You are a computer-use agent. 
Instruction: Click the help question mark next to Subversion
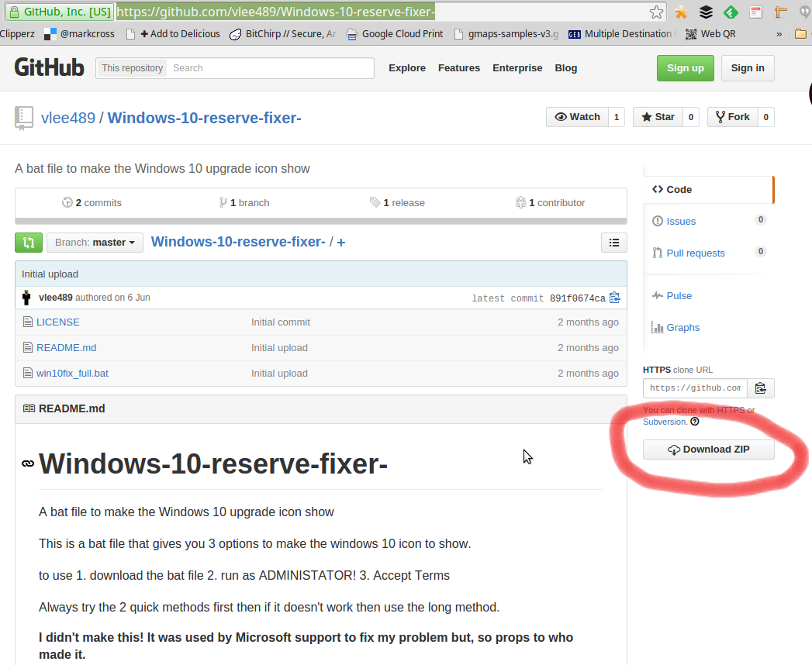695,422
